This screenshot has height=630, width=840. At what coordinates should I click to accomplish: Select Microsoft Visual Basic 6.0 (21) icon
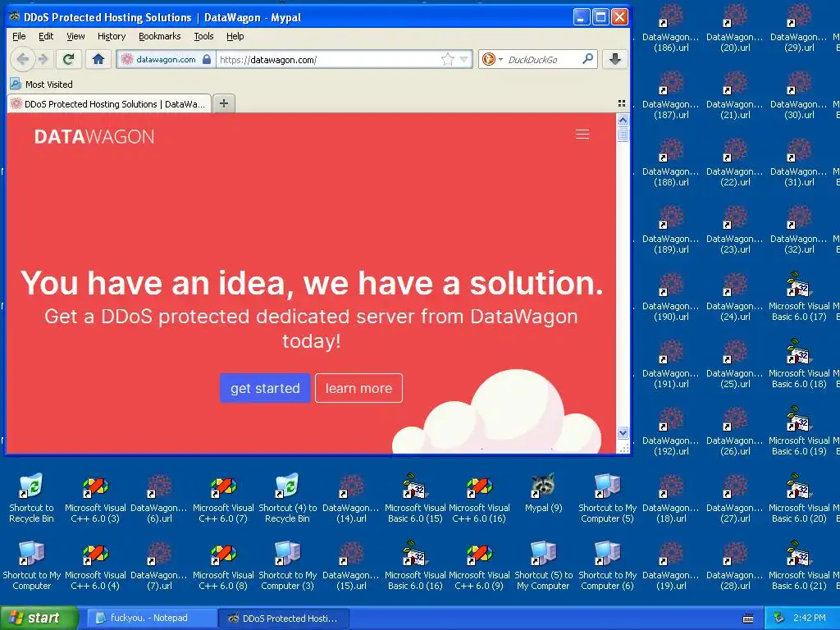(799, 566)
